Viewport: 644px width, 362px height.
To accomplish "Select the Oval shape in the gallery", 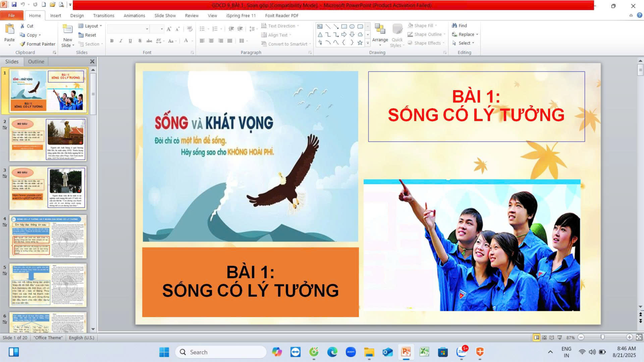I will [x=352, y=26].
